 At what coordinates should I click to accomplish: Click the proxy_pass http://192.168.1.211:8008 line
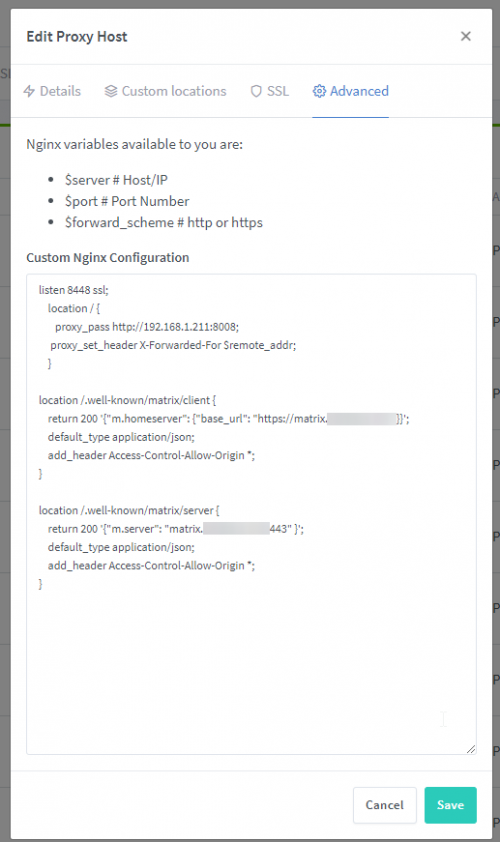pyautogui.click(x=147, y=326)
